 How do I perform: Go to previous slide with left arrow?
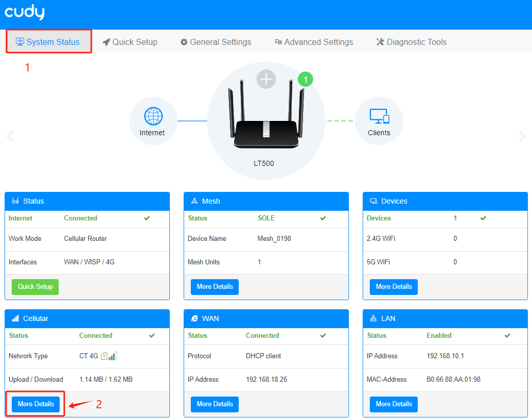click(10, 135)
